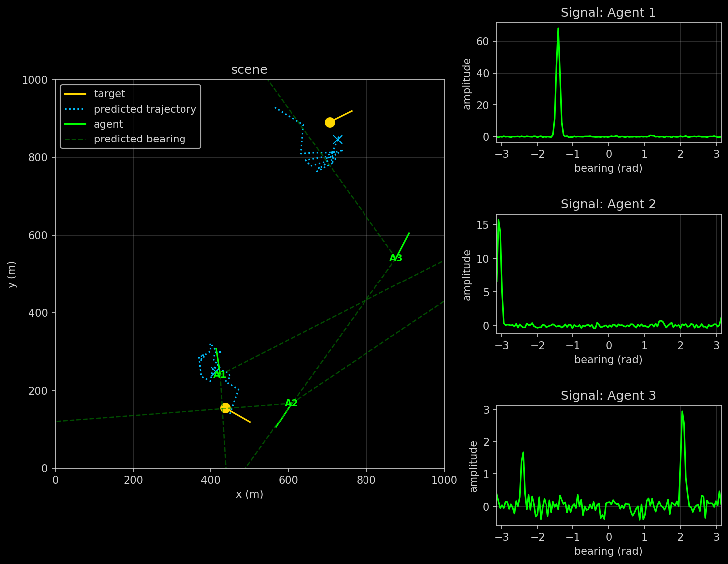Click the 'y (m)' axis label
This screenshot has width=728, height=564.
click(12, 274)
